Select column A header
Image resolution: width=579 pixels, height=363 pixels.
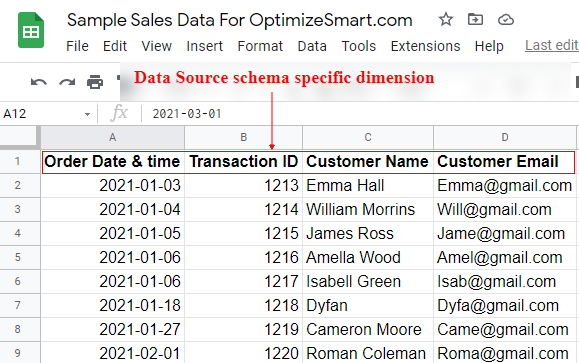[113, 137]
